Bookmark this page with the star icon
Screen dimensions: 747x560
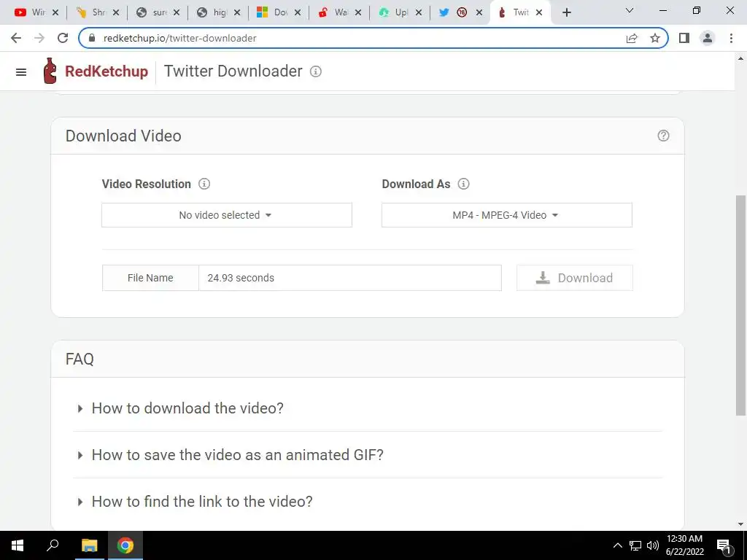tap(655, 38)
